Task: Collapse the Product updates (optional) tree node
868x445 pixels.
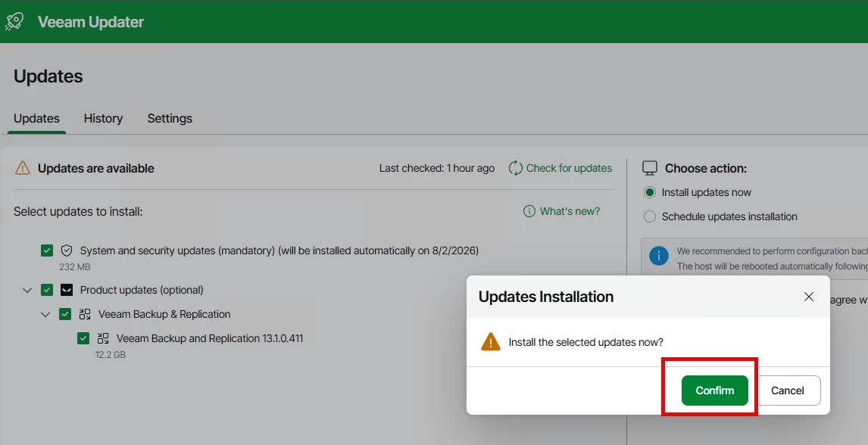Action: [x=27, y=290]
